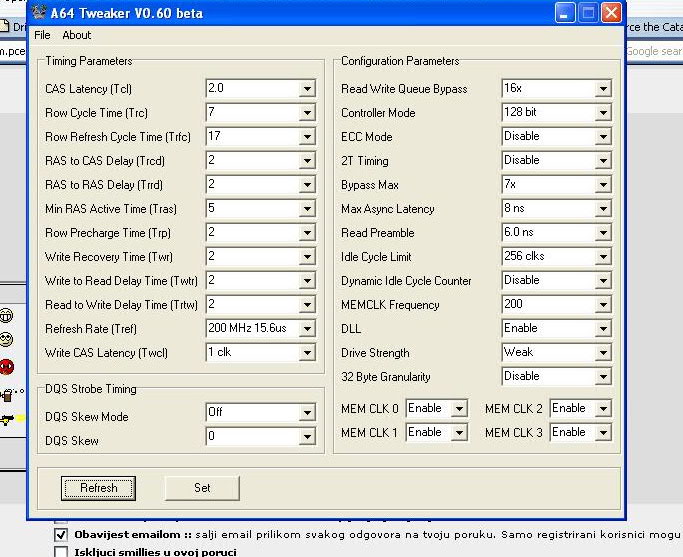The image size is (683, 557).
Task: Open the CAS Latency (Tcl) dropdown
Action: pyautogui.click(x=306, y=89)
